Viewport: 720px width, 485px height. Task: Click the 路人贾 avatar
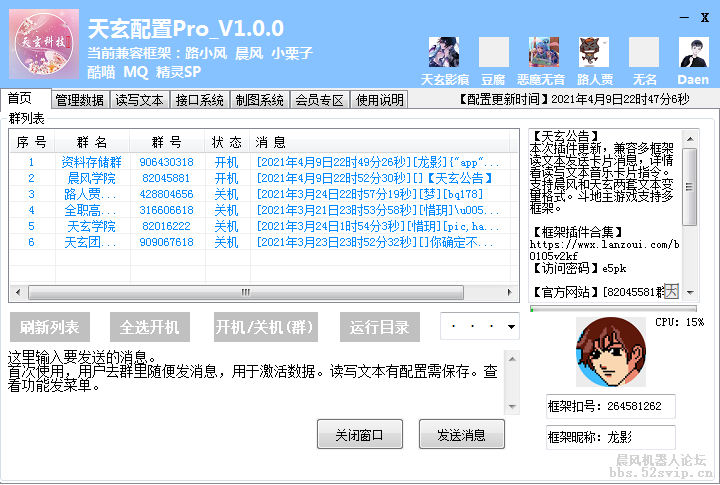coord(594,52)
